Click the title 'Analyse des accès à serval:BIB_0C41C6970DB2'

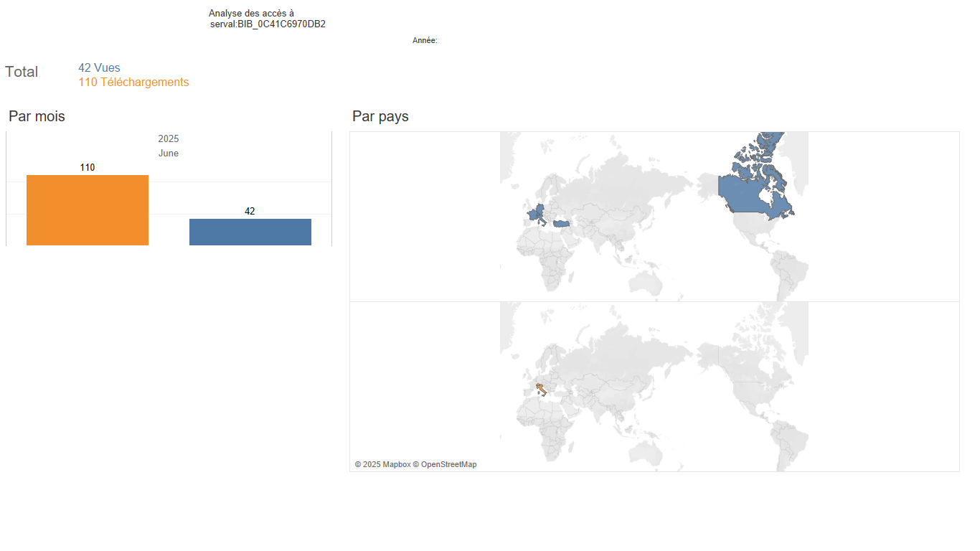pos(267,19)
